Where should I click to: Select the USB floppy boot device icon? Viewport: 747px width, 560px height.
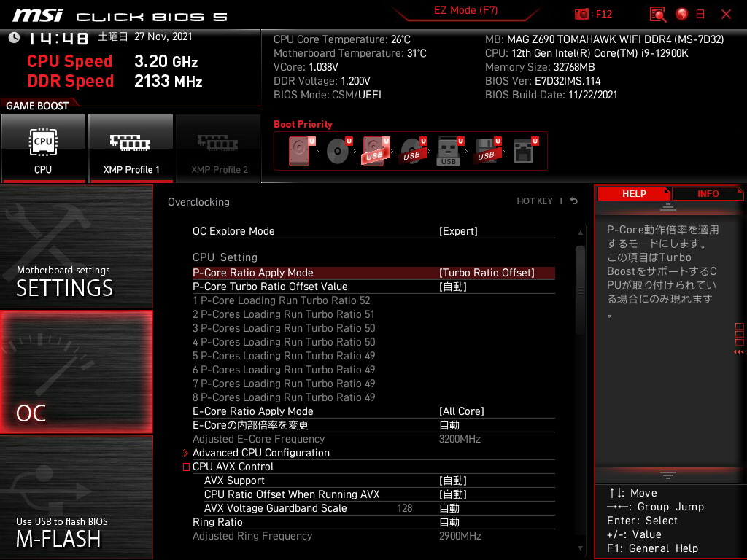point(487,151)
